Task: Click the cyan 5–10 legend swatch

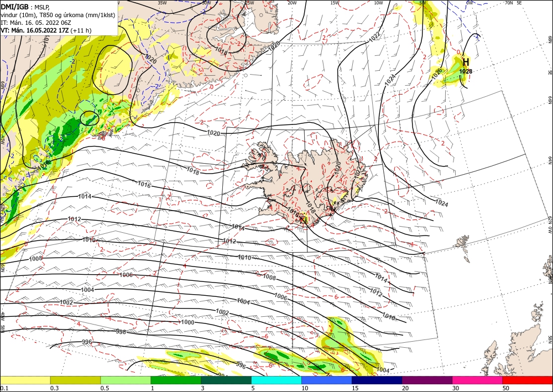Action: point(276,380)
